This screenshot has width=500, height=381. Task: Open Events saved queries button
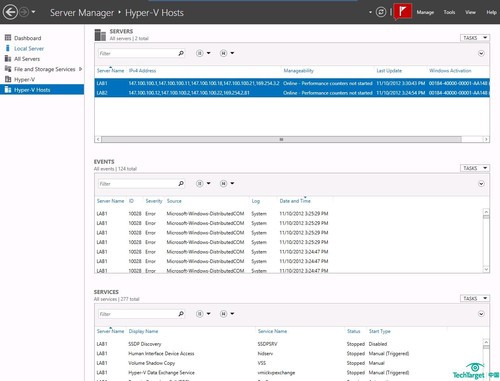point(227,183)
